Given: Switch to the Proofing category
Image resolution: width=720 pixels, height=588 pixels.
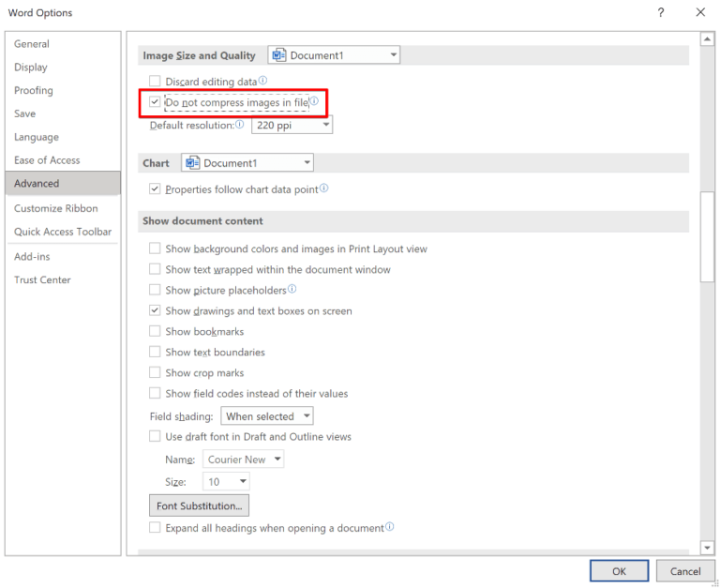Looking at the screenshot, I should tap(34, 91).
